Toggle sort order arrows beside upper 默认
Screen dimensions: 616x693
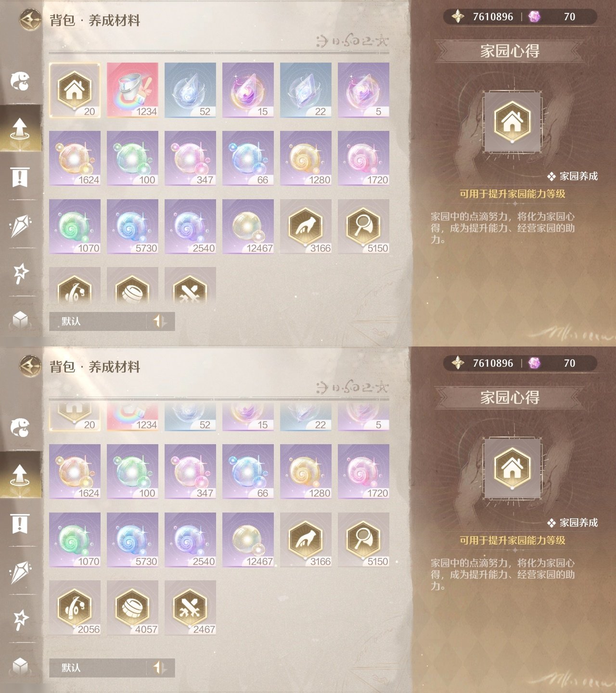(160, 321)
